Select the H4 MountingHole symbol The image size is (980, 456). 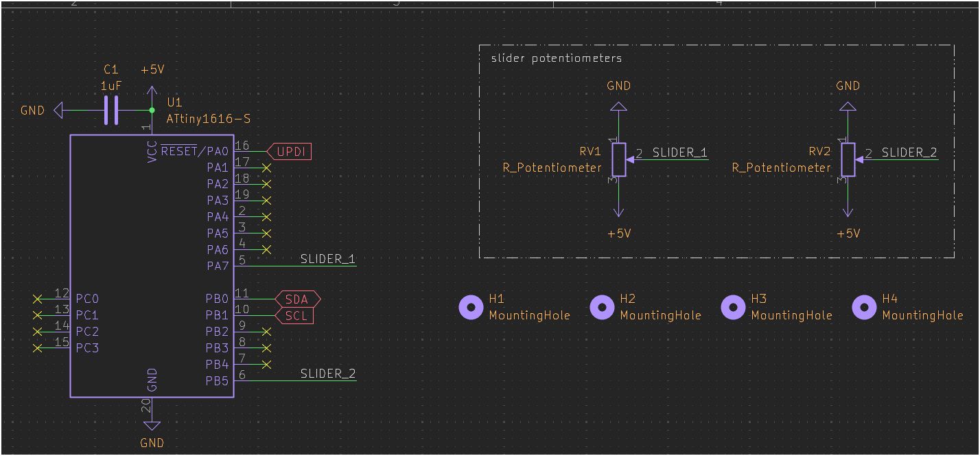(x=864, y=307)
